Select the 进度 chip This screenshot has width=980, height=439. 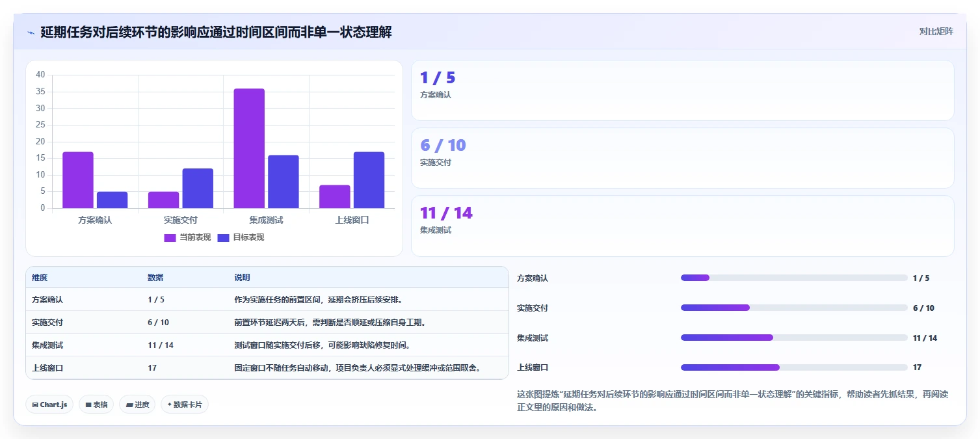pos(137,405)
